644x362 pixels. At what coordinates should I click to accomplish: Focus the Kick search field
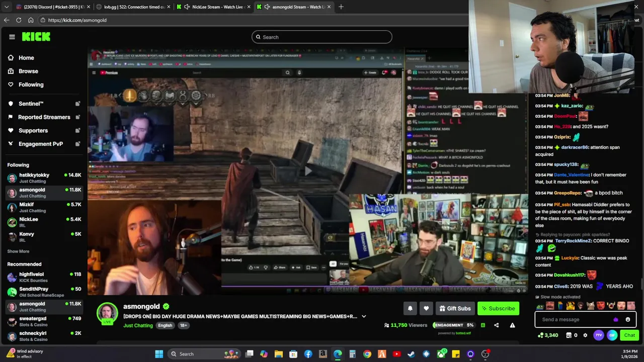(x=322, y=37)
